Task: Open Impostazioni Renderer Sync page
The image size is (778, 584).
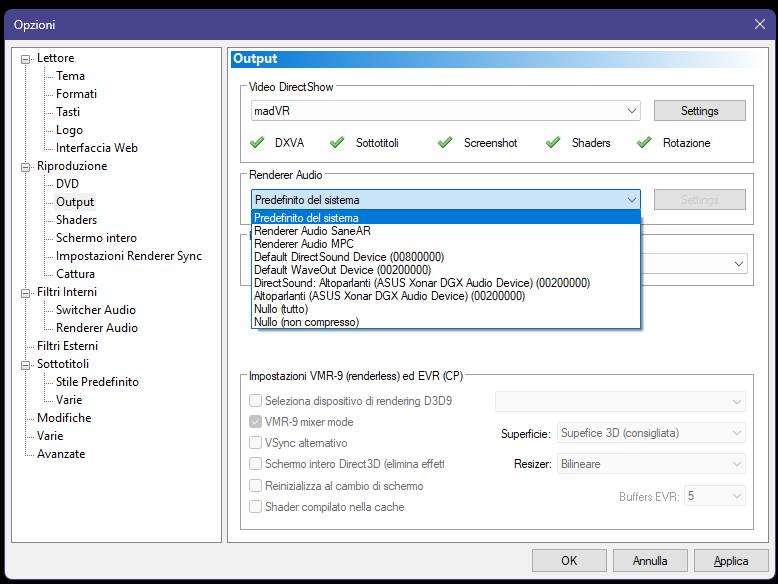Action: pyautogui.click(x=129, y=256)
